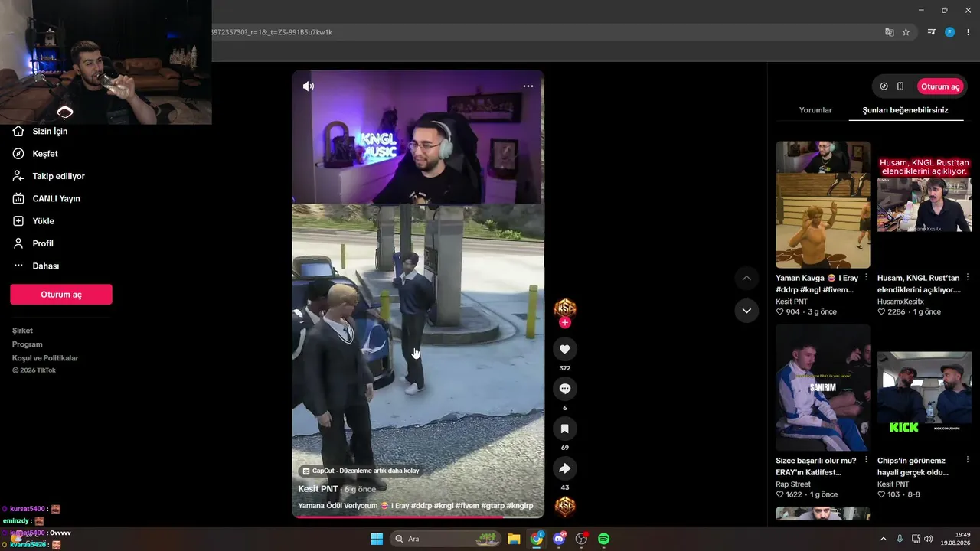Click the Yükle plus-square icon

click(18, 221)
